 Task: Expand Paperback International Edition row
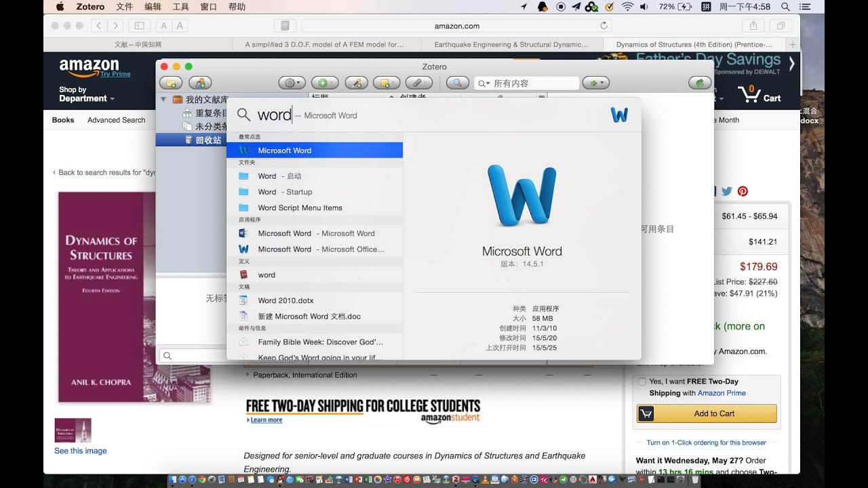(248, 375)
